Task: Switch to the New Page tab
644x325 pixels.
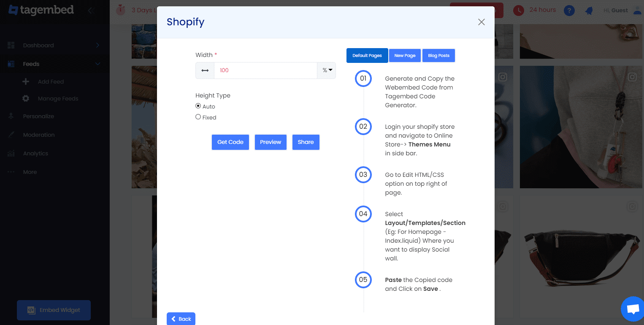Action: pyautogui.click(x=405, y=55)
